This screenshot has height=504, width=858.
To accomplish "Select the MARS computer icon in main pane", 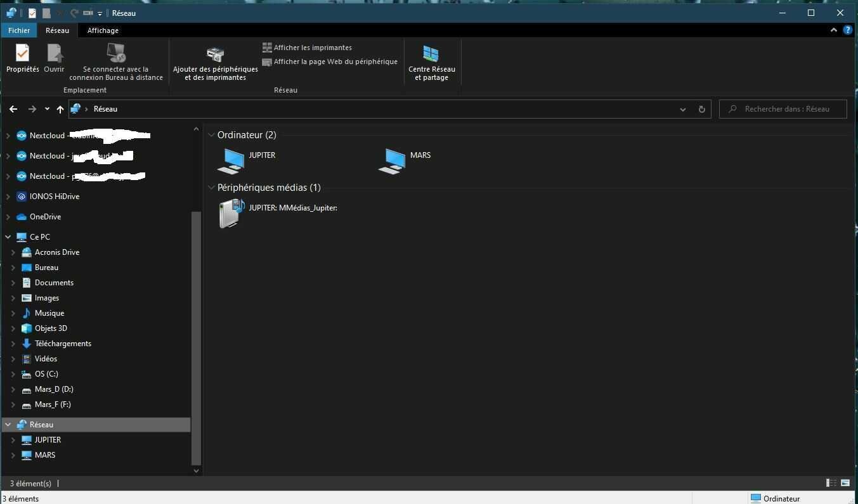I will [392, 161].
